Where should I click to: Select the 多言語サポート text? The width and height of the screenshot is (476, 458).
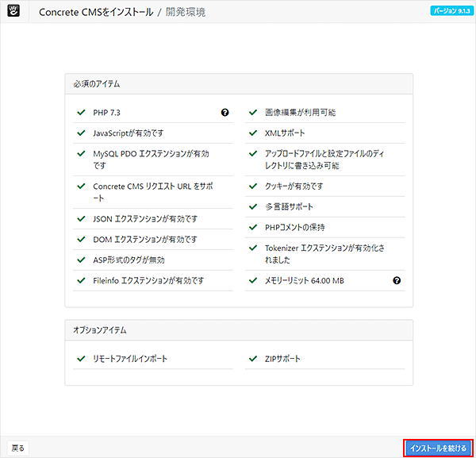click(x=289, y=206)
